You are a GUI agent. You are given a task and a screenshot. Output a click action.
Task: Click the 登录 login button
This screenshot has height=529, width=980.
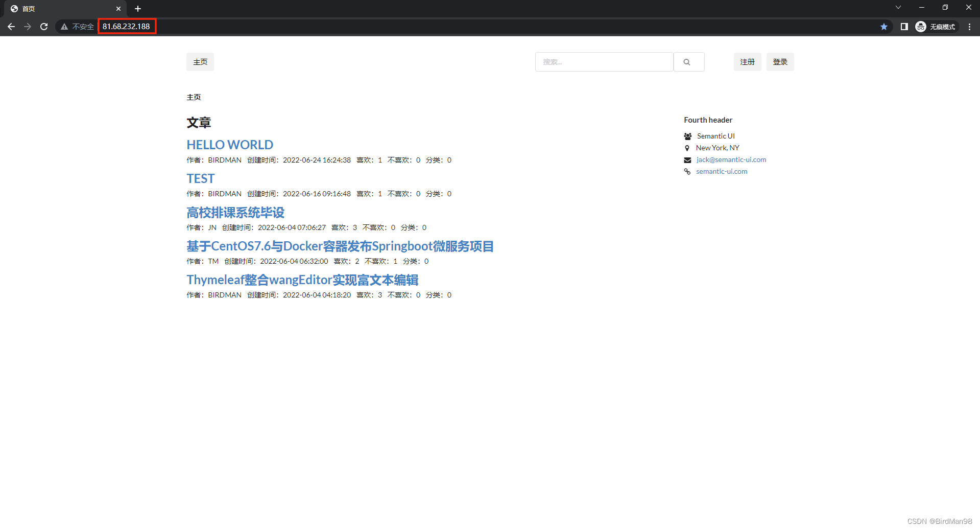coord(780,62)
